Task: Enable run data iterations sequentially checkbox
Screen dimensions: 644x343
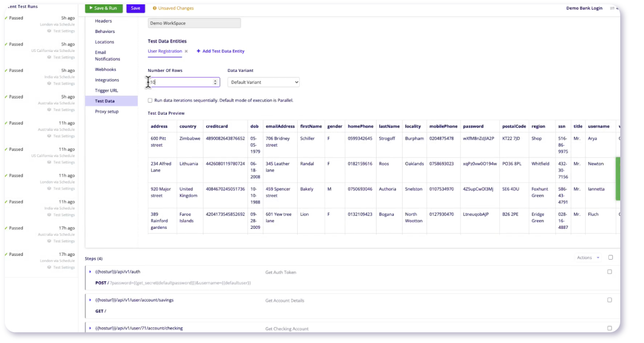Action: pyautogui.click(x=150, y=100)
